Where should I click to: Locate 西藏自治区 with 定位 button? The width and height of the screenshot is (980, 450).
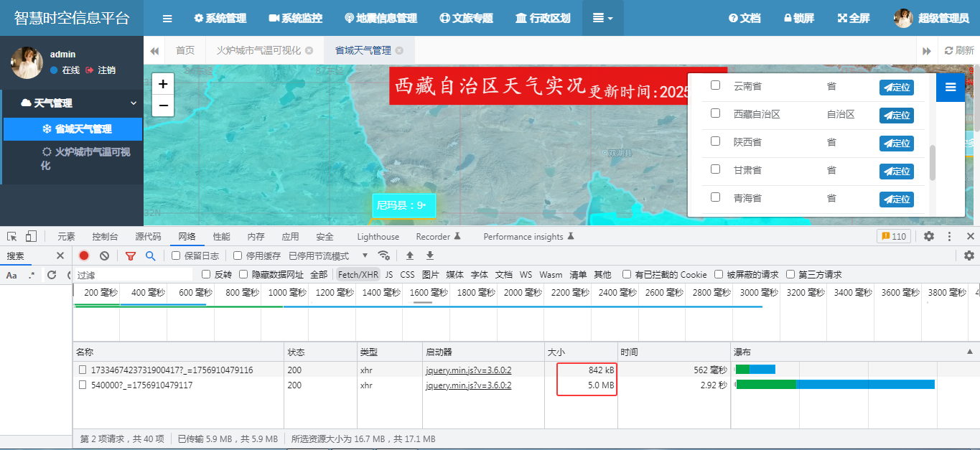pyautogui.click(x=897, y=115)
